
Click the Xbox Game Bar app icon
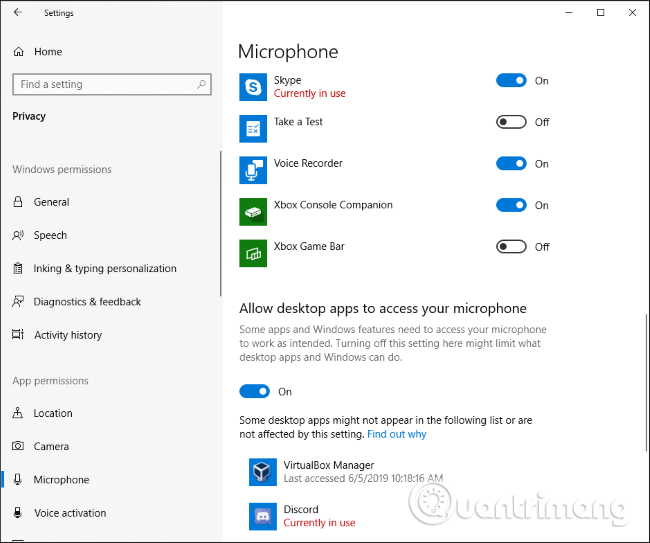[x=253, y=253]
